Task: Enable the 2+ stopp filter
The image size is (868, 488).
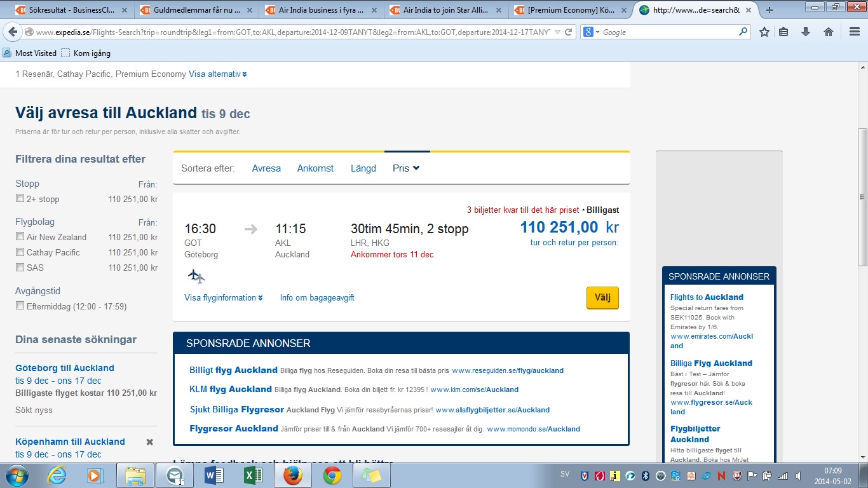Action: click(x=20, y=199)
